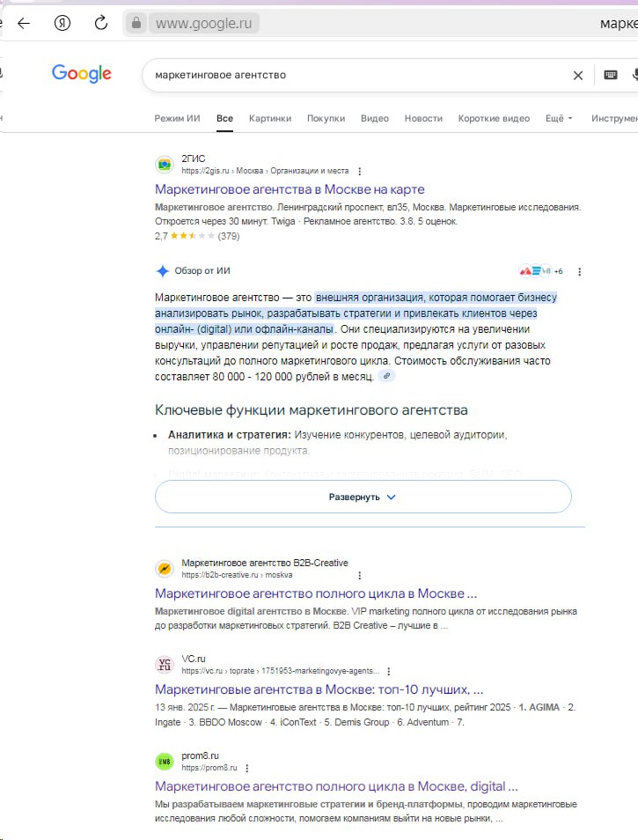Open three-dot menu next to 2ГИС result

359,171
